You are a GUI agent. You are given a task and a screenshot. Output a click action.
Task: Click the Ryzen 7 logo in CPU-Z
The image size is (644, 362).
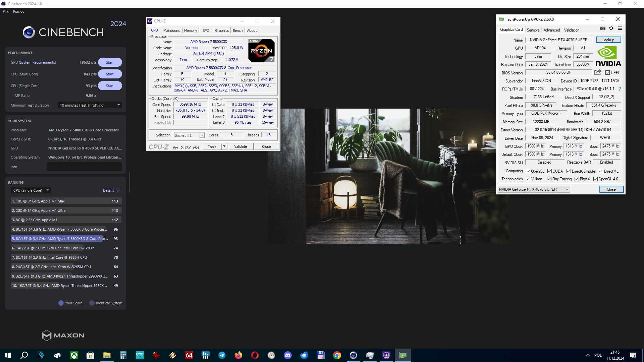(x=261, y=51)
